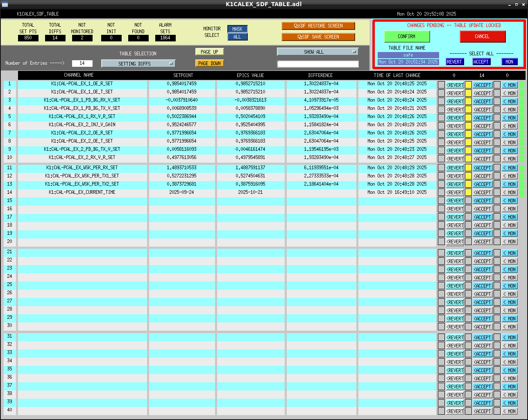The width and height of the screenshot is (528, 420).
Task: Open the SDF SAVE SCREEN related display
Action: tap(318, 37)
